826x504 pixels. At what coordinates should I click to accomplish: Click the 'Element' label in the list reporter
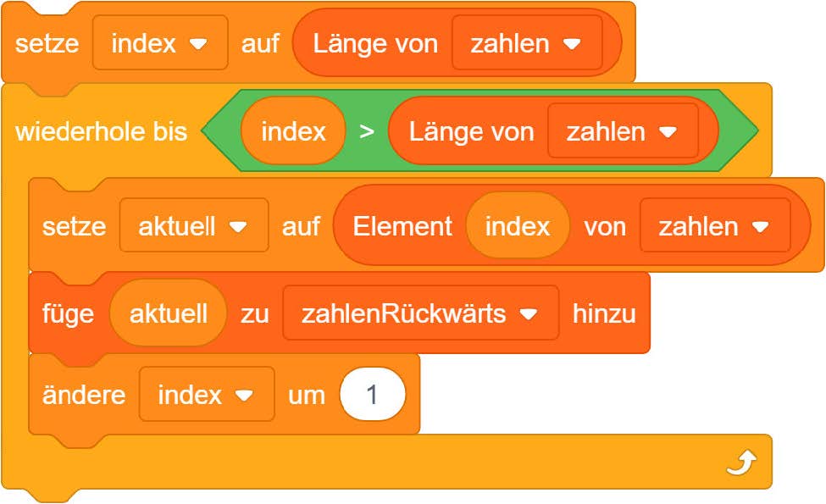tap(402, 227)
